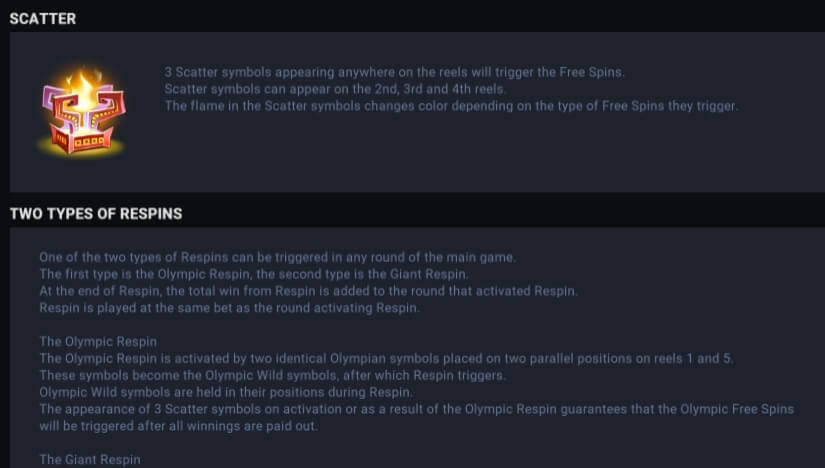The width and height of the screenshot is (825, 468).
Task: Click the line about the flame changing color
Action: click(451, 106)
